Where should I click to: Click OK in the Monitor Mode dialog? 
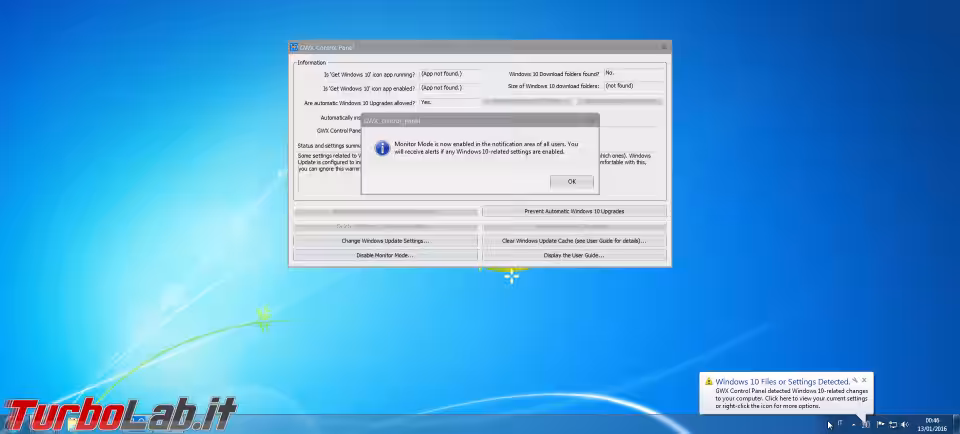coord(571,182)
